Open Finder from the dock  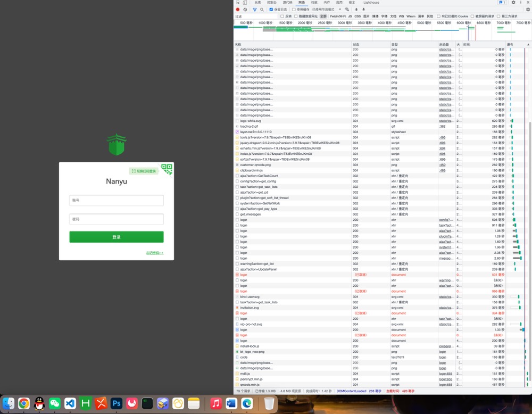click(9, 403)
